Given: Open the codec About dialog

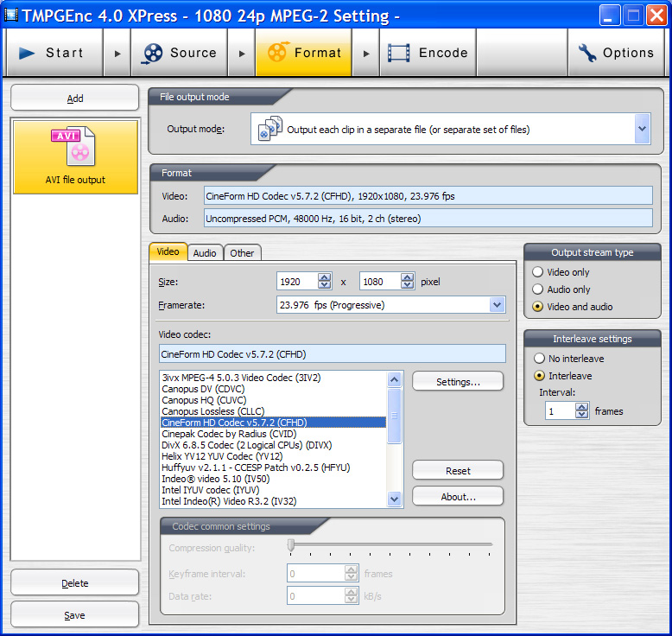Looking at the screenshot, I should 458,496.
